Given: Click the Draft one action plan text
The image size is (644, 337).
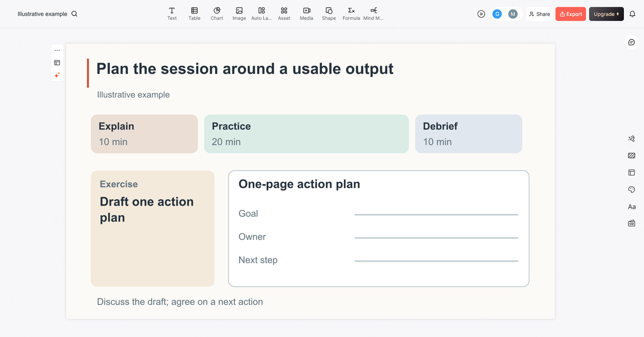Looking at the screenshot, I should pos(147,209).
